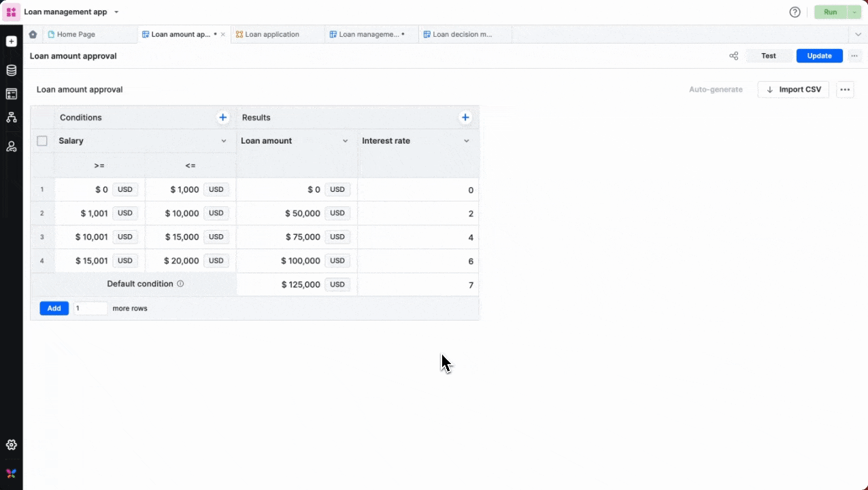Select row number 1 header
The width and height of the screenshot is (868, 490).
[42, 190]
